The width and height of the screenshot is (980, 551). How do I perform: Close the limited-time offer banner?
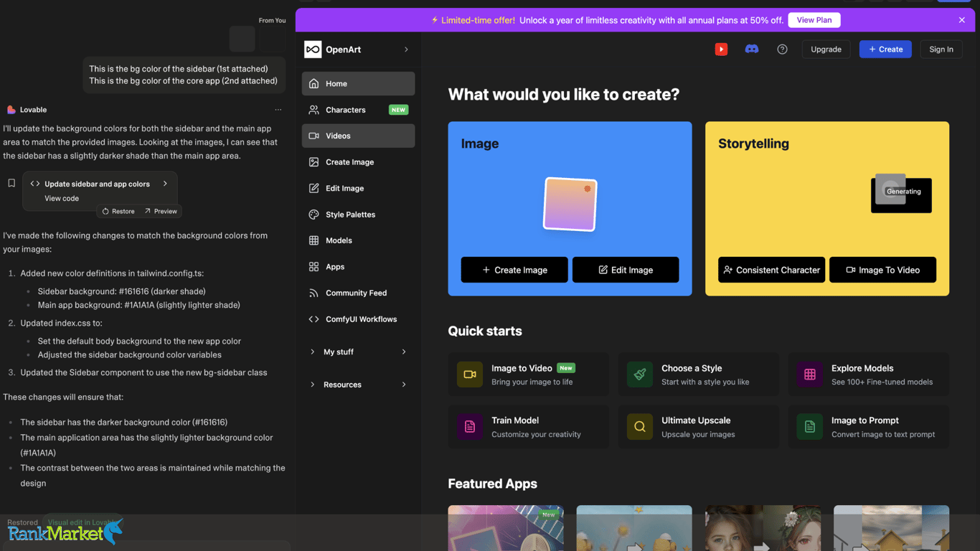[x=962, y=20]
